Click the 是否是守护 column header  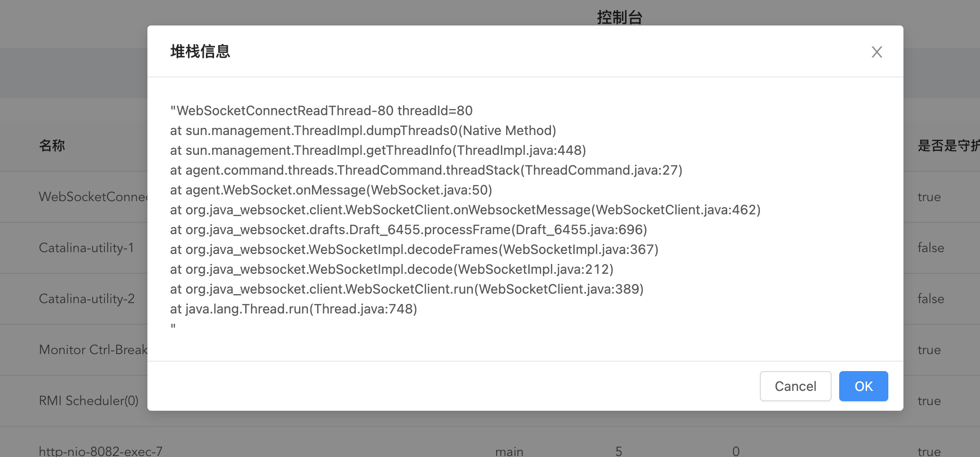[x=948, y=145]
